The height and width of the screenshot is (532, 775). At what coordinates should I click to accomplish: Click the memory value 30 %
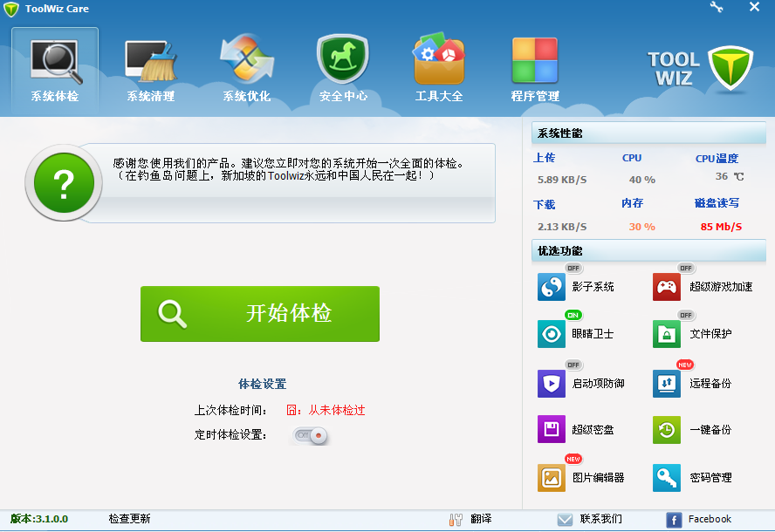point(642,227)
